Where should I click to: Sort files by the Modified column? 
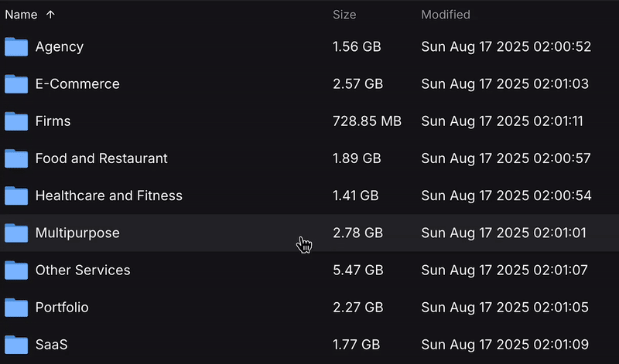click(x=445, y=15)
